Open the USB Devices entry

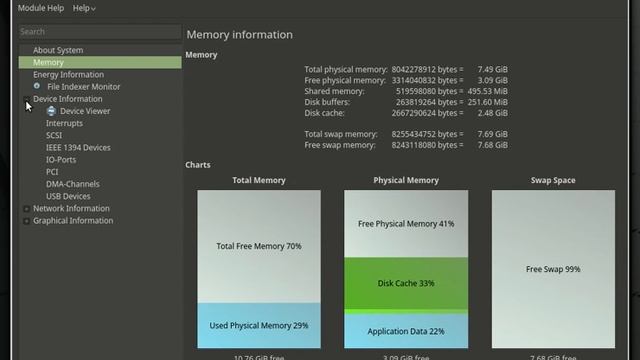coord(68,196)
